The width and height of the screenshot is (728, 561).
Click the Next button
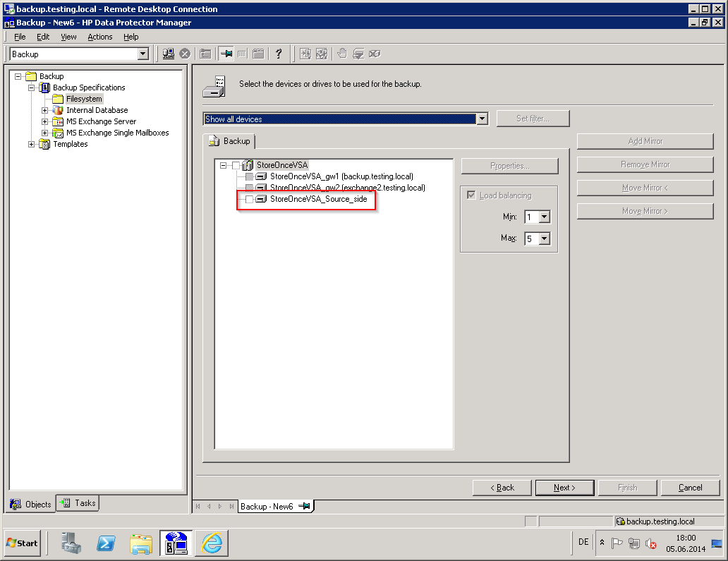click(x=564, y=488)
